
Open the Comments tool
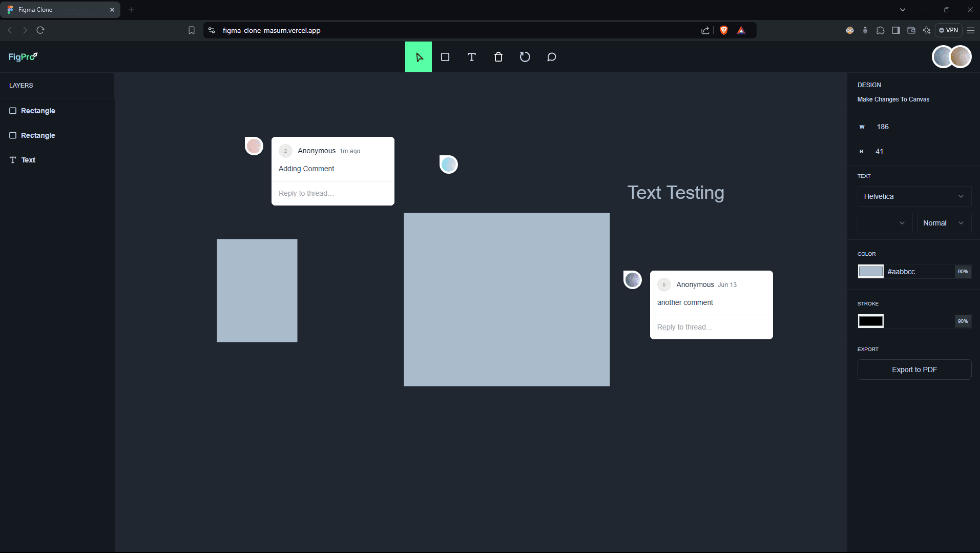[x=552, y=57]
